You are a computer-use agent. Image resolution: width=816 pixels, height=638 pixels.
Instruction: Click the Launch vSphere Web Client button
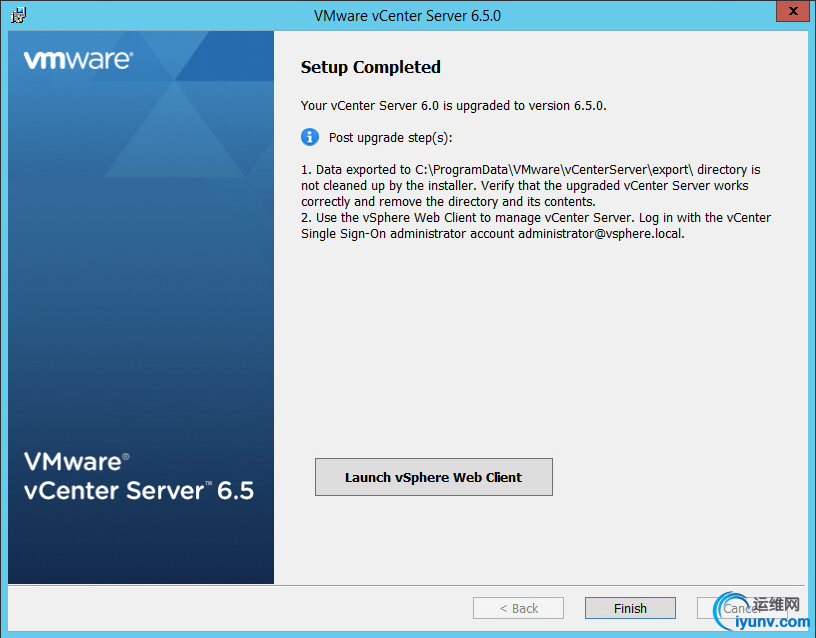pyautogui.click(x=434, y=477)
